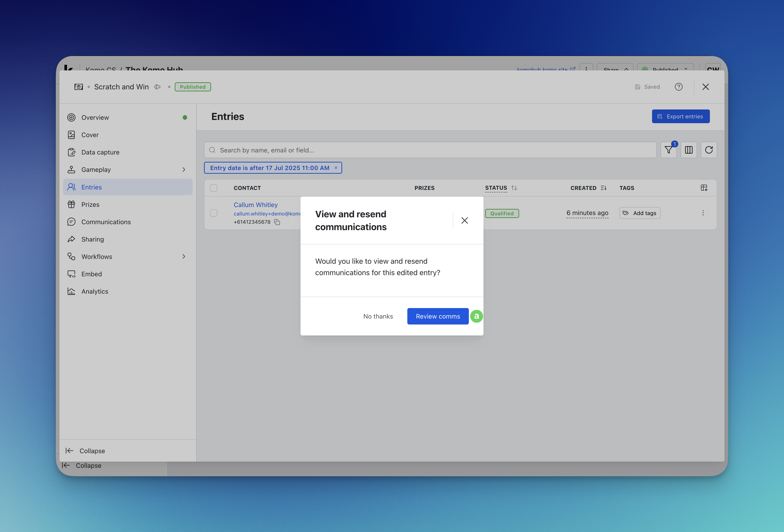This screenshot has width=784, height=532.
Task: Go to Analytics in the sidebar
Action: click(95, 291)
